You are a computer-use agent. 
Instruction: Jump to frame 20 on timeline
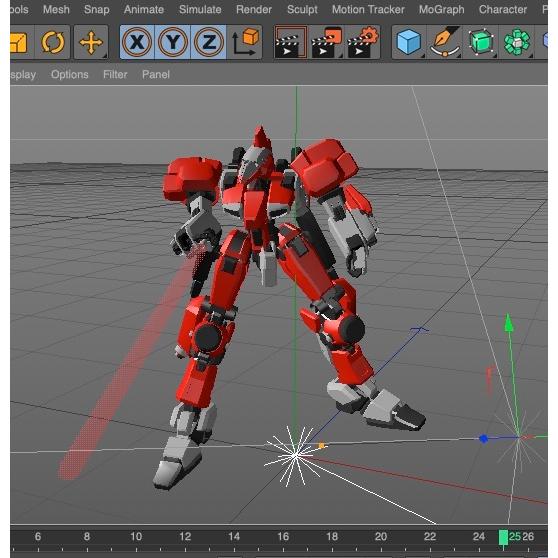(381, 537)
